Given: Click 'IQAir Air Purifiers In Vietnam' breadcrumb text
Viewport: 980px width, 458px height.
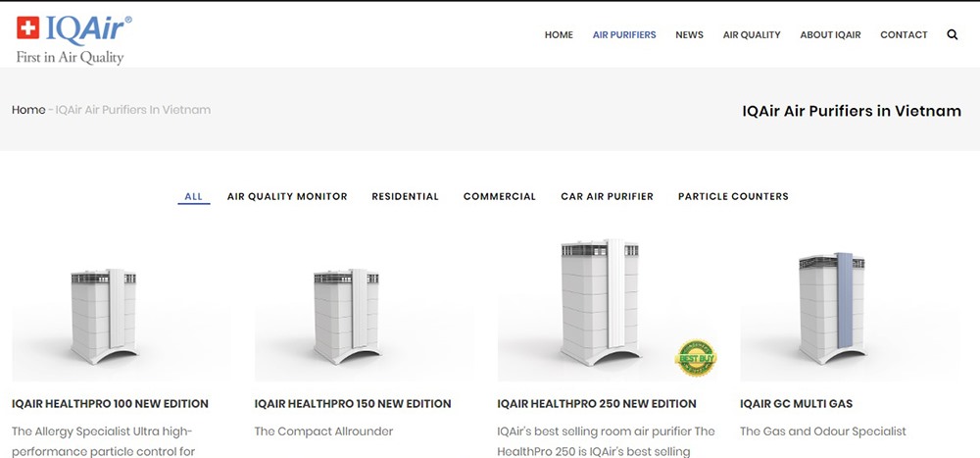Looking at the screenshot, I should point(133,110).
